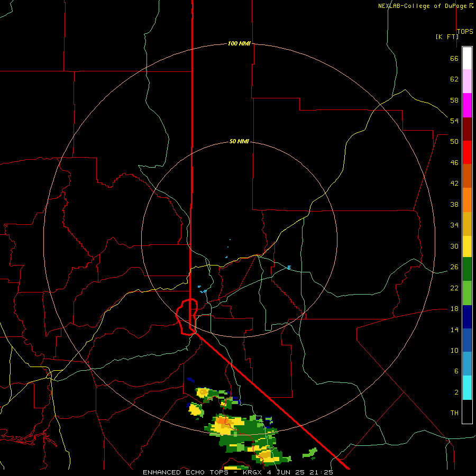Viewport: 476px width, 476px height.
Task: Click the legend value 58
Action: coord(454,100)
